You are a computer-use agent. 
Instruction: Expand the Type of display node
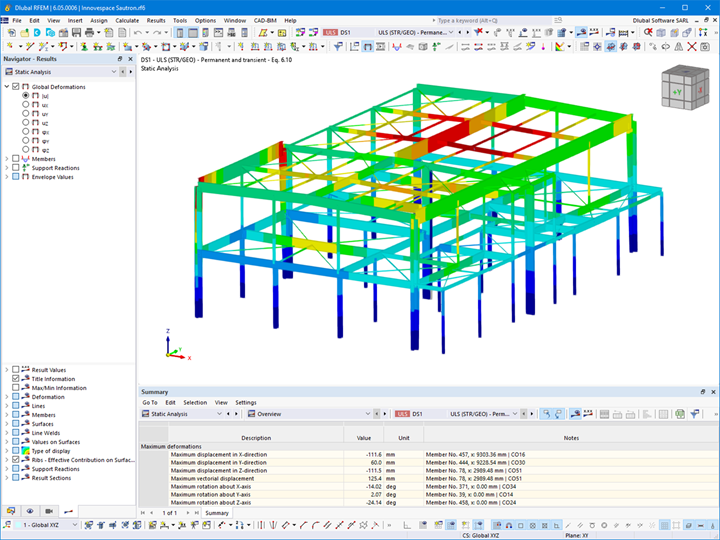pyautogui.click(x=7, y=451)
